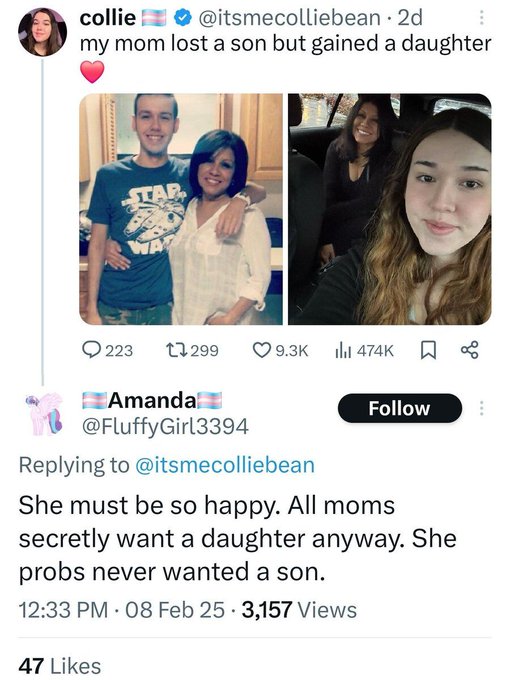Screen dimensions: 510x680
Task: Bookmark the tweet using bookmark icon
Action: click(428, 350)
